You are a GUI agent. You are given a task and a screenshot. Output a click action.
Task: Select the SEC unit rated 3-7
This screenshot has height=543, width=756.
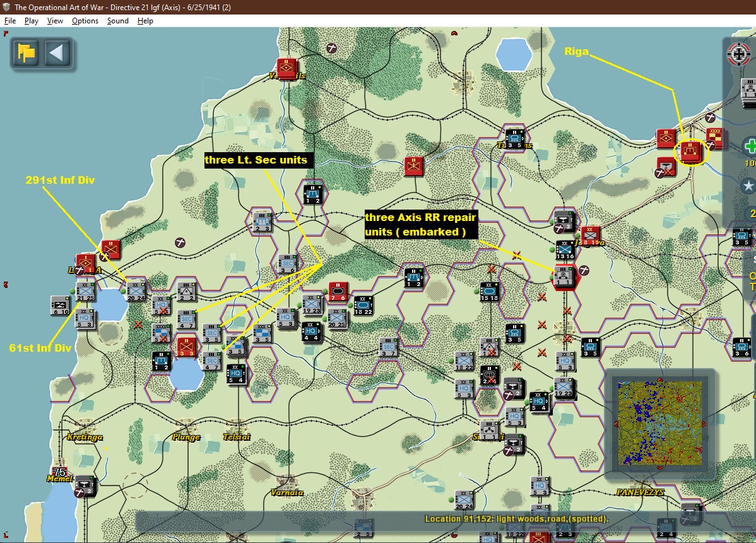tap(388, 347)
